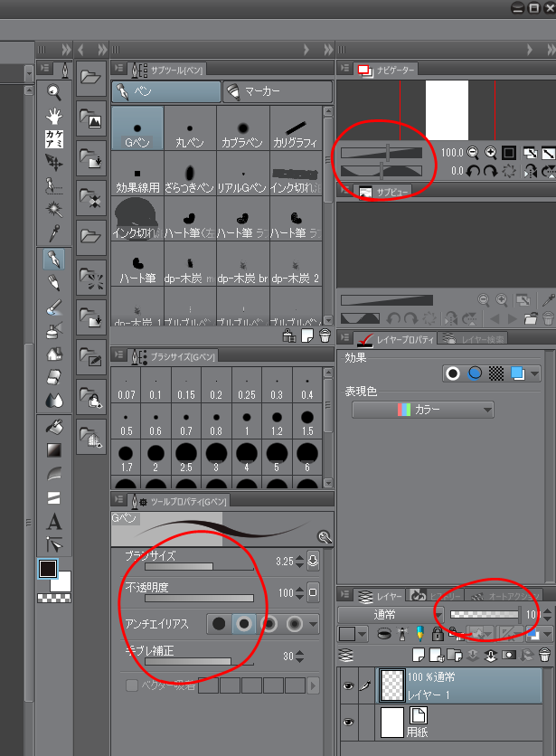Select the カブラペン brush

click(x=242, y=128)
